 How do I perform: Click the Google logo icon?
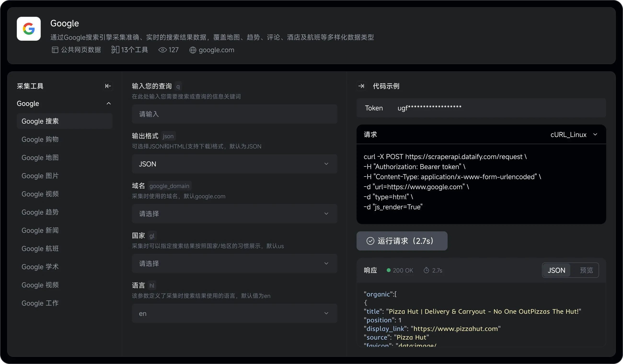[29, 29]
